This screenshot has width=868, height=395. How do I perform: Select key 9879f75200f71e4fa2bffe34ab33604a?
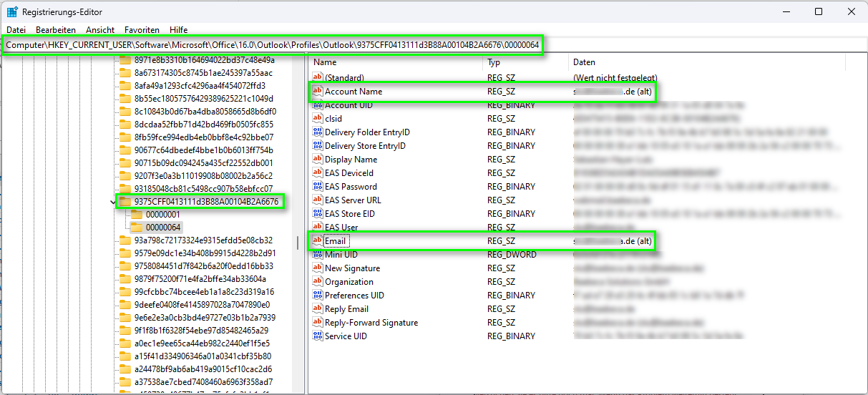200,279
